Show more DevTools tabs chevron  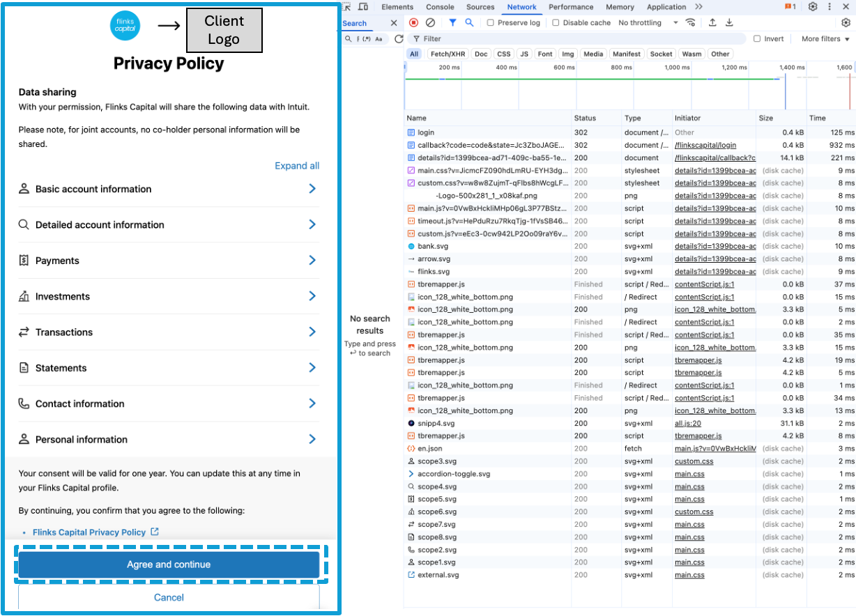[x=698, y=7]
